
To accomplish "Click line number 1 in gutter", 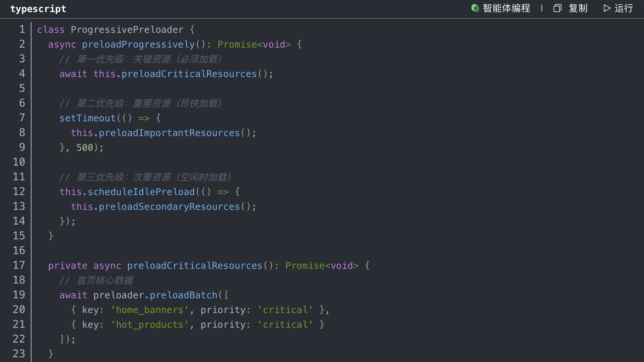I will [x=22, y=29].
